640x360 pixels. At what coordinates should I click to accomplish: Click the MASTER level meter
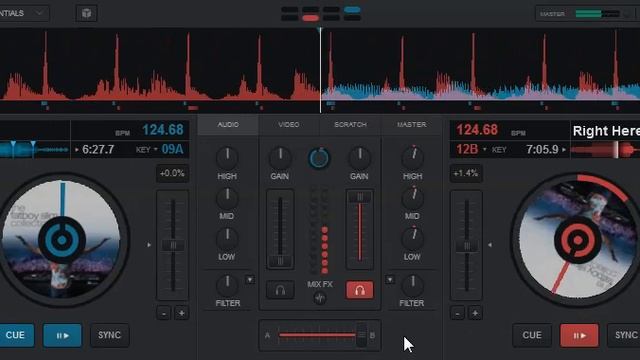(598, 14)
